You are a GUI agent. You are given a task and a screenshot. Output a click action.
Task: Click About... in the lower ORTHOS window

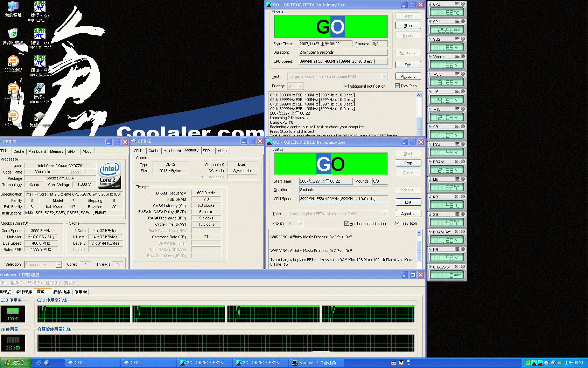tap(408, 214)
